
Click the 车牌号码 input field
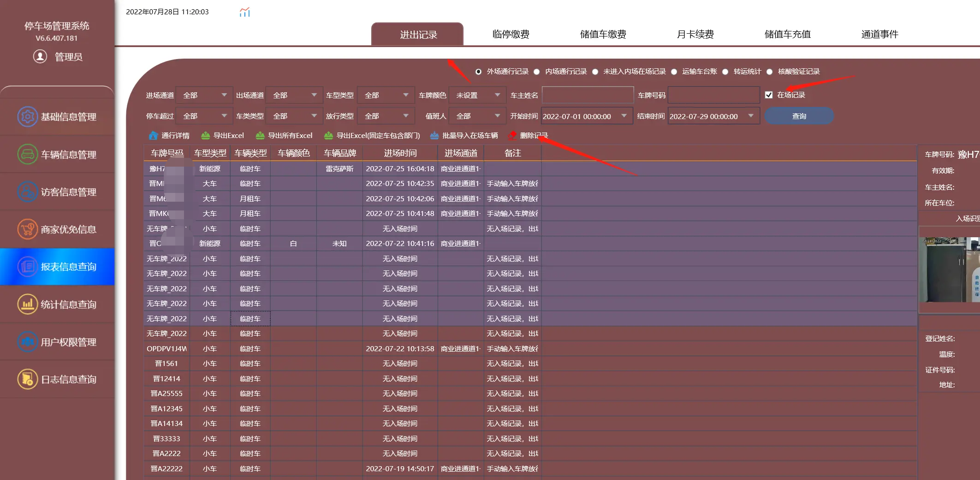tap(713, 95)
